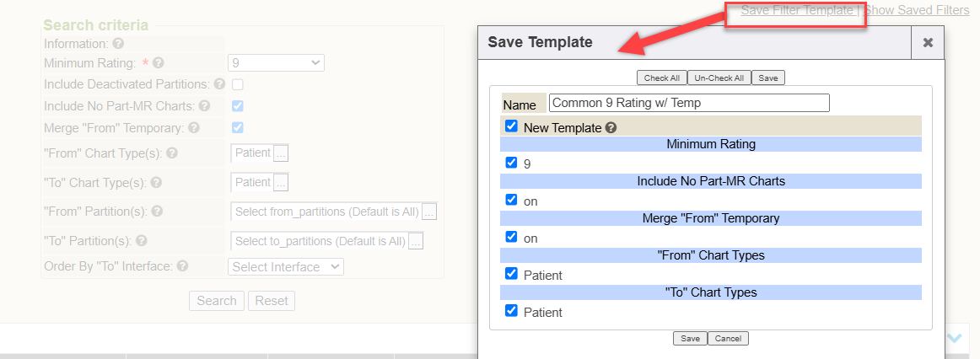Click help icon beside Information label
980x359 pixels.
tap(118, 43)
